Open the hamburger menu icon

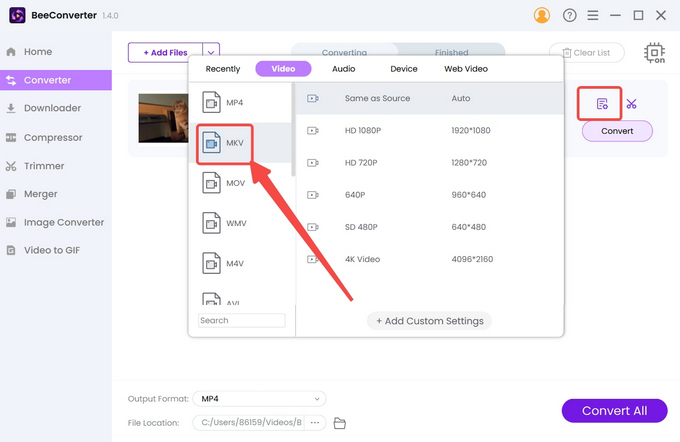(x=593, y=16)
